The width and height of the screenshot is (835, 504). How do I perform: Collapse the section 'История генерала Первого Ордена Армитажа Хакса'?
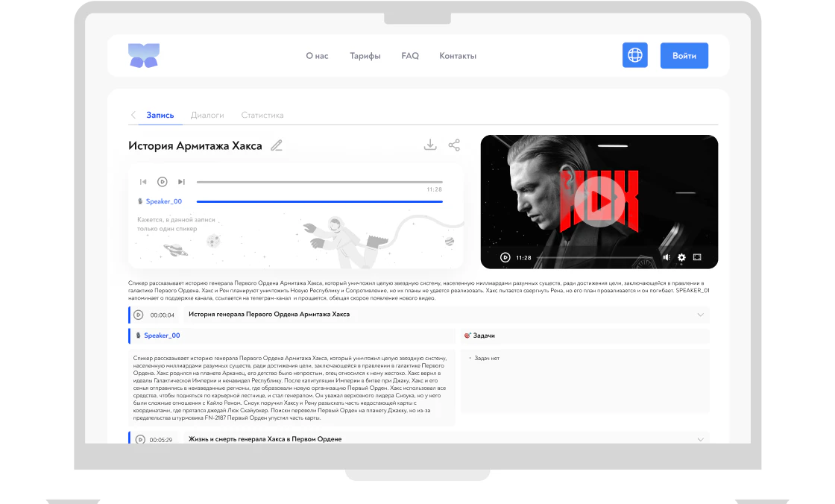tap(701, 315)
